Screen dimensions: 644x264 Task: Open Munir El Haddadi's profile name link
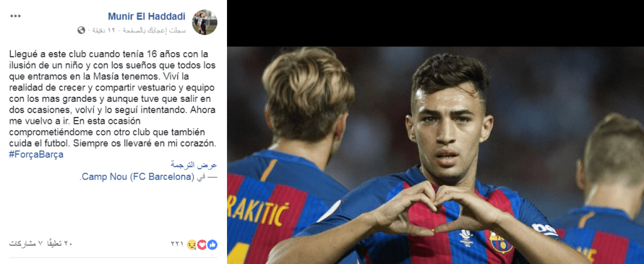147,16
